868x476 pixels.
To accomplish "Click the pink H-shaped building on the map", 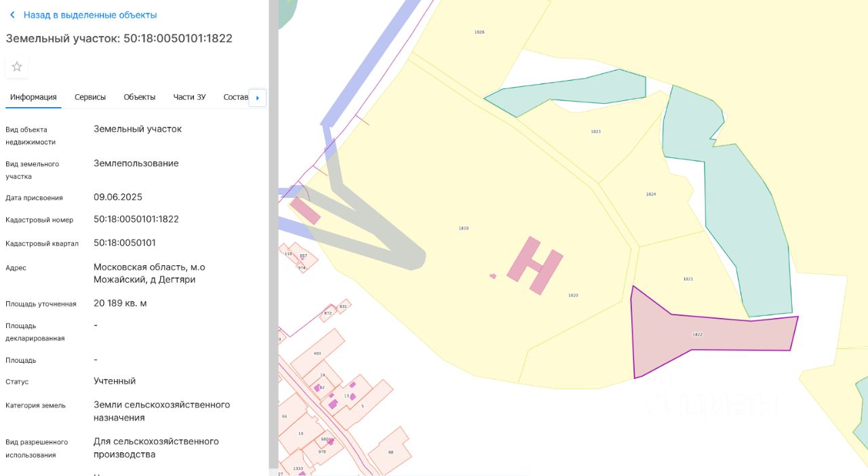I will point(535,265).
